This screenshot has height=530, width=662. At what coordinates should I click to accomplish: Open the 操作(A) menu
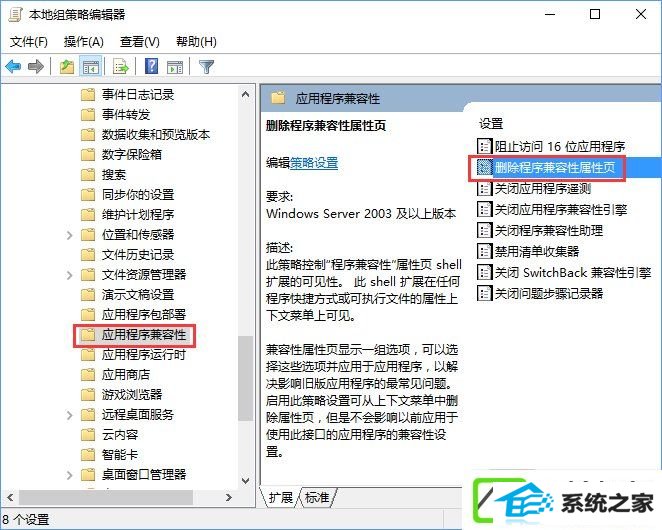84,42
